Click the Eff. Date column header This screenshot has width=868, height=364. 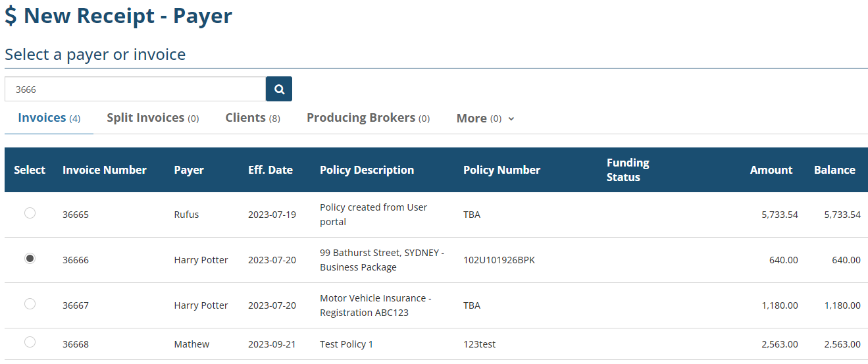pos(270,170)
